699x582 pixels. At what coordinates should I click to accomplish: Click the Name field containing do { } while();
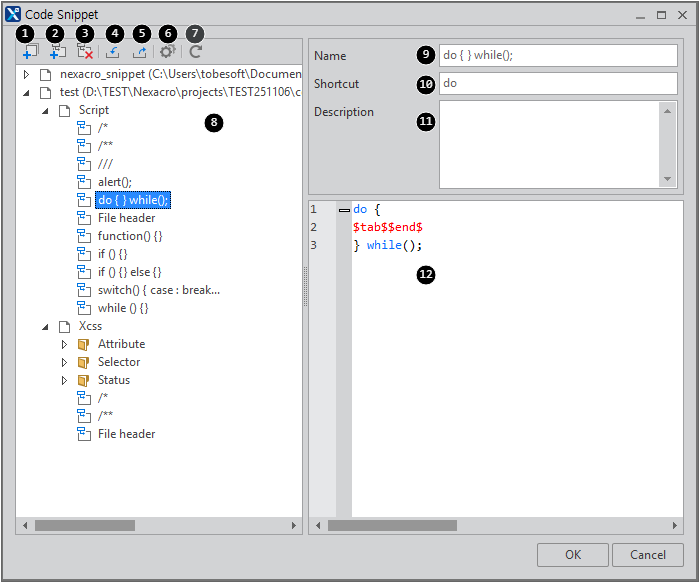557,56
